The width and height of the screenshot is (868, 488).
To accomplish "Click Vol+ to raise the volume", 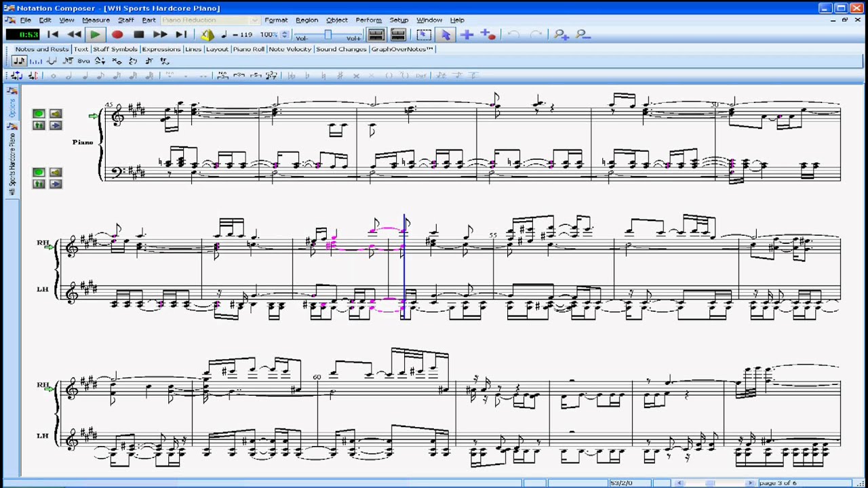I will [x=354, y=38].
